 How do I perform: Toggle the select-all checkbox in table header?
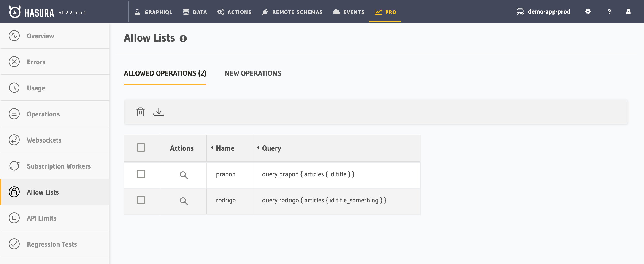[141, 148]
